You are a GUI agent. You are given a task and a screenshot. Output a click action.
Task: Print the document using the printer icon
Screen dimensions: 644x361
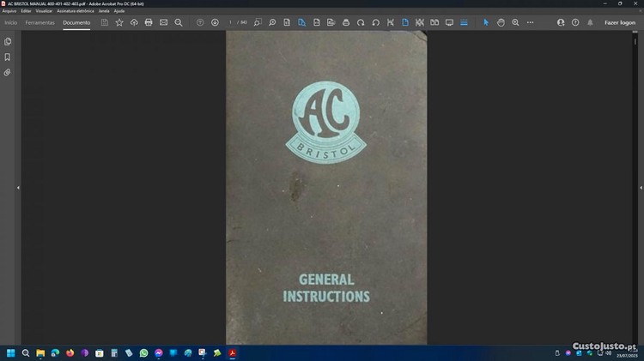click(149, 22)
